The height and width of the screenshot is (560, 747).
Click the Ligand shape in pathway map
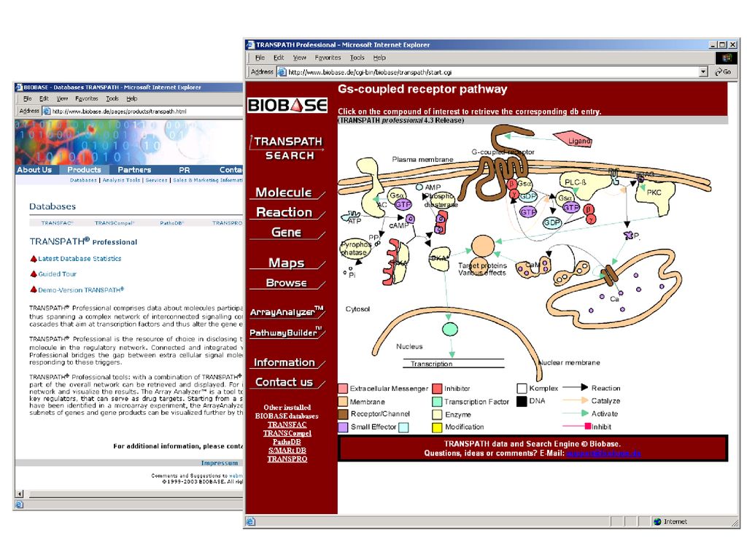tap(573, 139)
